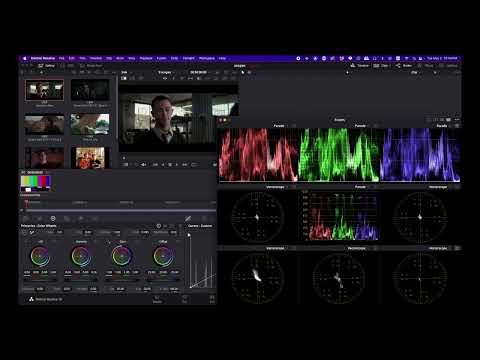The width and height of the screenshot is (480, 360).
Task: Open the DaVinci Resolve application menu
Action: pos(43,58)
